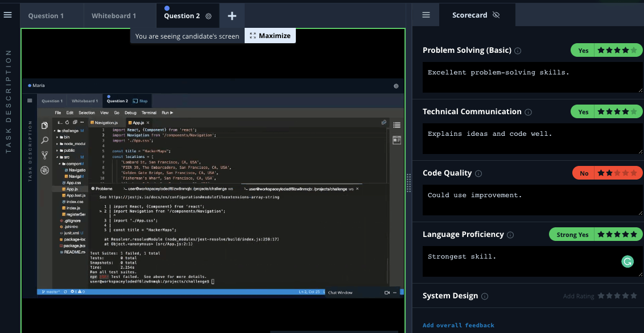Click the Run button in IDE menu bar
This screenshot has width=644, height=333.
pos(167,113)
